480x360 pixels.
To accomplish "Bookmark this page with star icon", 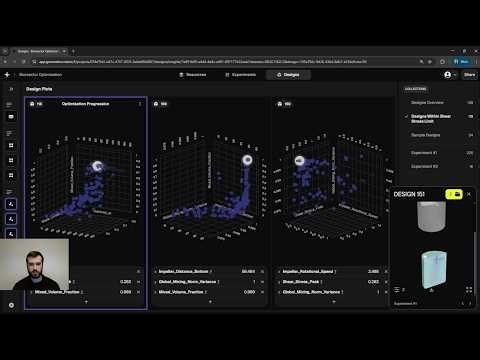I will (430, 62).
